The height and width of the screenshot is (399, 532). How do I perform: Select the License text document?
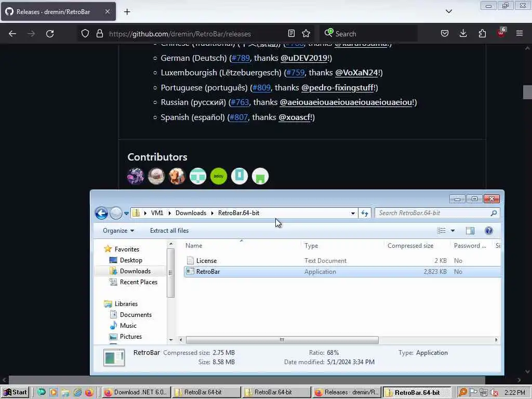[206, 261]
